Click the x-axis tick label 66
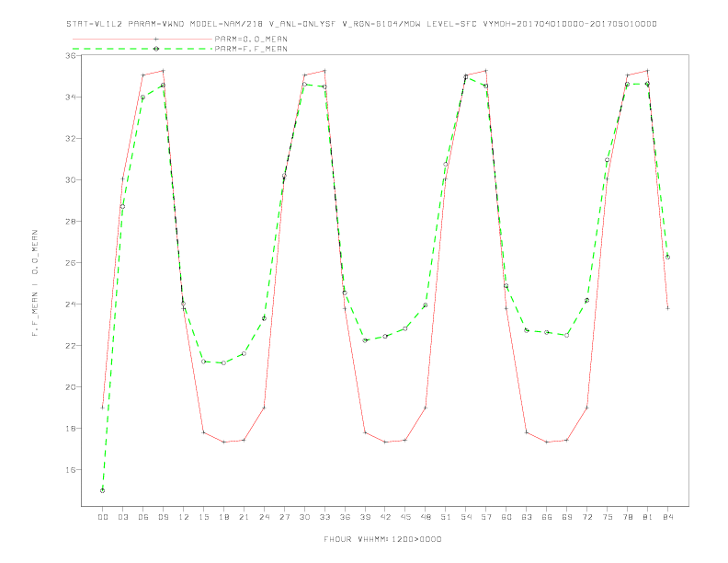This screenshot has height=563, width=728. pyautogui.click(x=547, y=517)
